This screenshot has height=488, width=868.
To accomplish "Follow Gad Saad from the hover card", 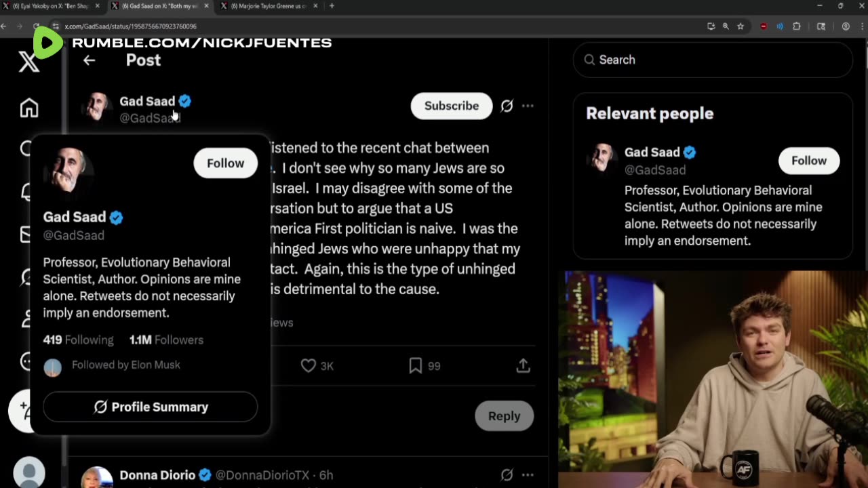I will (226, 163).
